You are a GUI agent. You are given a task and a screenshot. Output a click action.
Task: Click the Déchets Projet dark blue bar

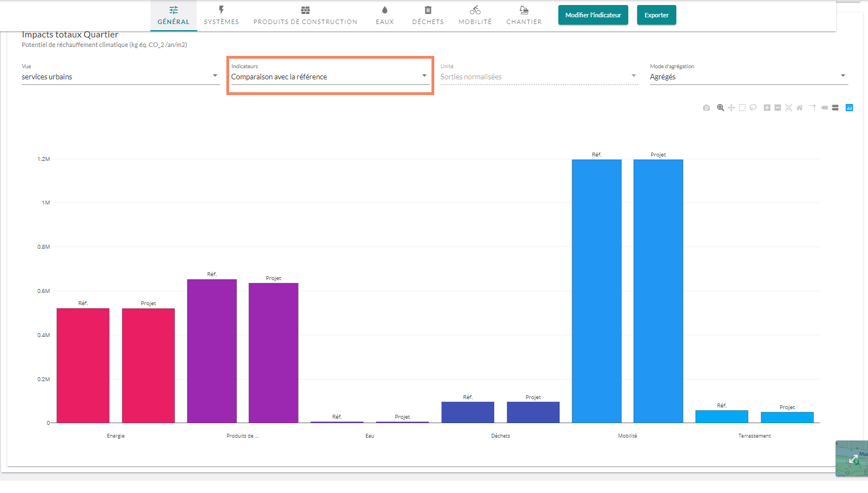pyautogui.click(x=533, y=412)
